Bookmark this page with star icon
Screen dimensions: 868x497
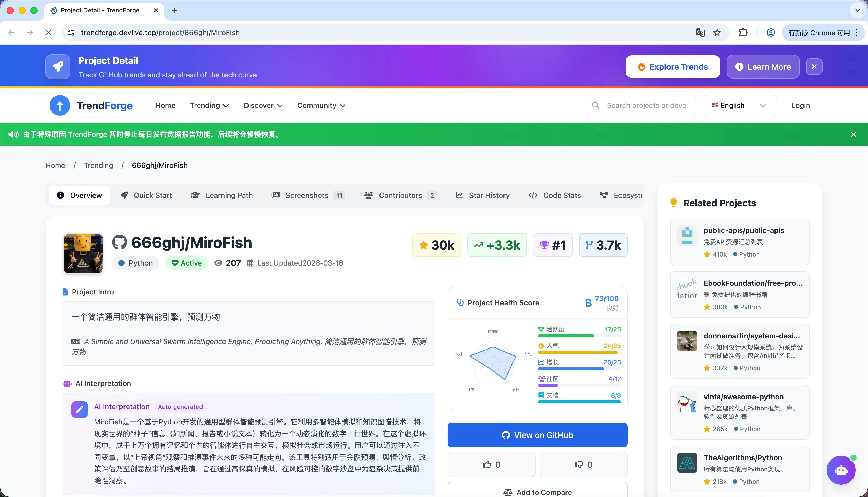(x=717, y=33)
